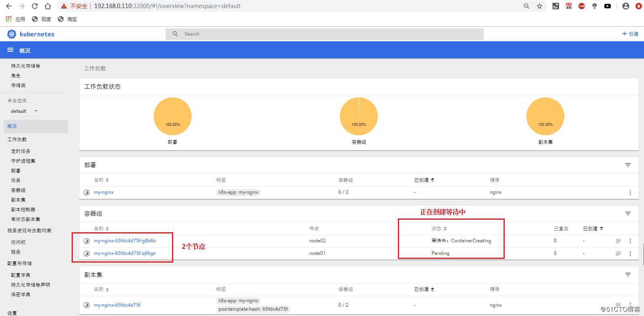Click the insecure site warning icon
644x316 pixels.
click(64, 6)
